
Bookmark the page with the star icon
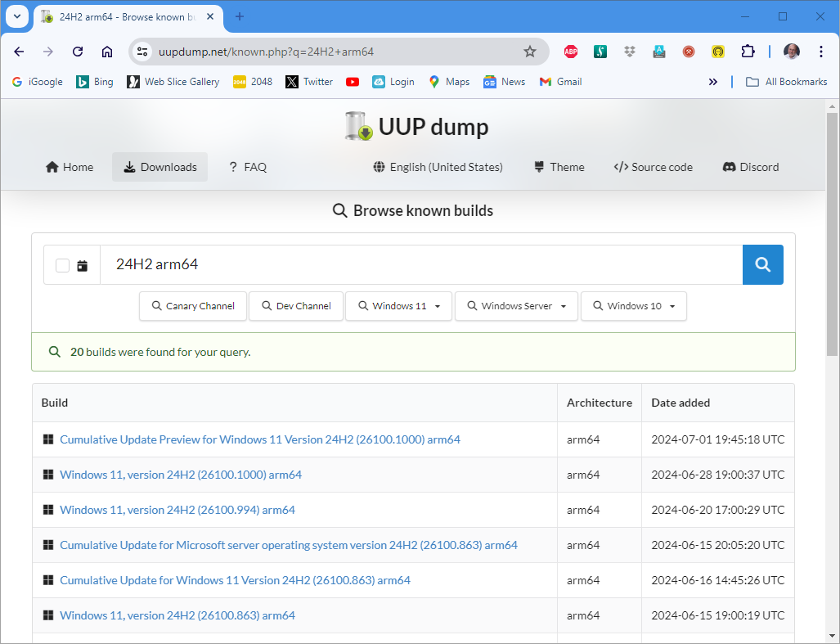click(x=530, y=51)
